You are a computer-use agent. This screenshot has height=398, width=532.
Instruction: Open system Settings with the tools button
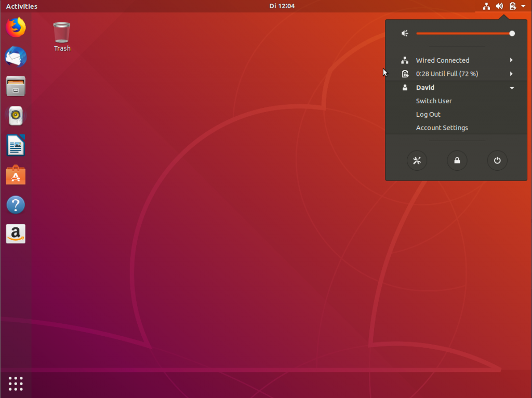coord(417,160)
